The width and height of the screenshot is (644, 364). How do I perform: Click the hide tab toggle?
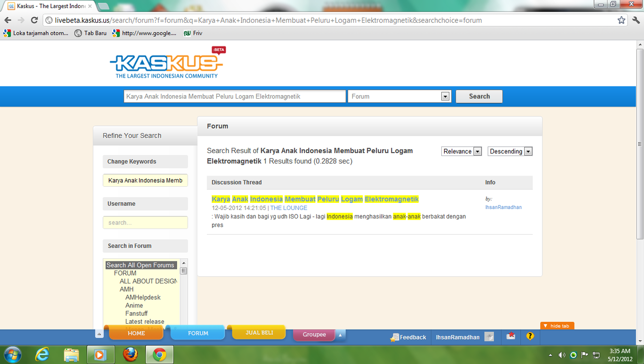557,326
